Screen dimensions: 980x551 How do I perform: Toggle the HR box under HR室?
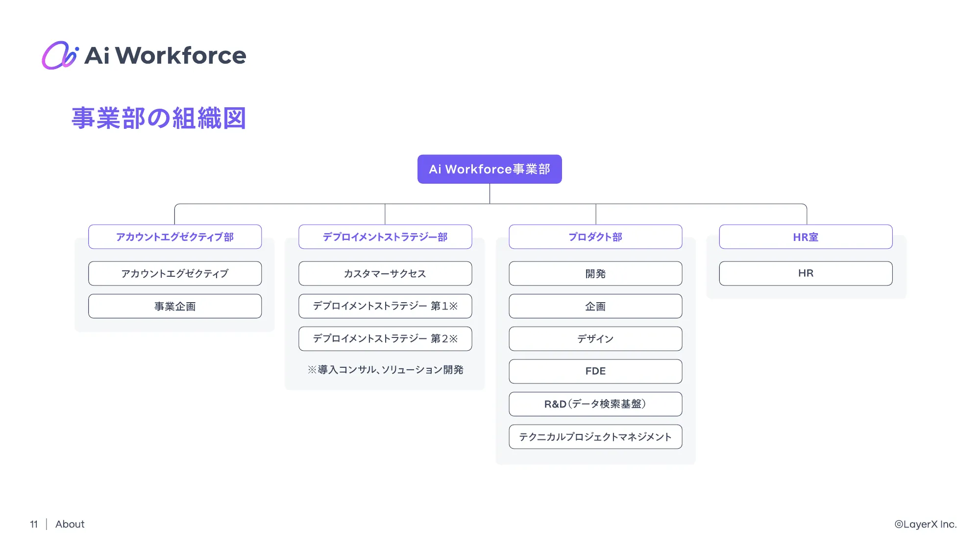coord(805,273)
